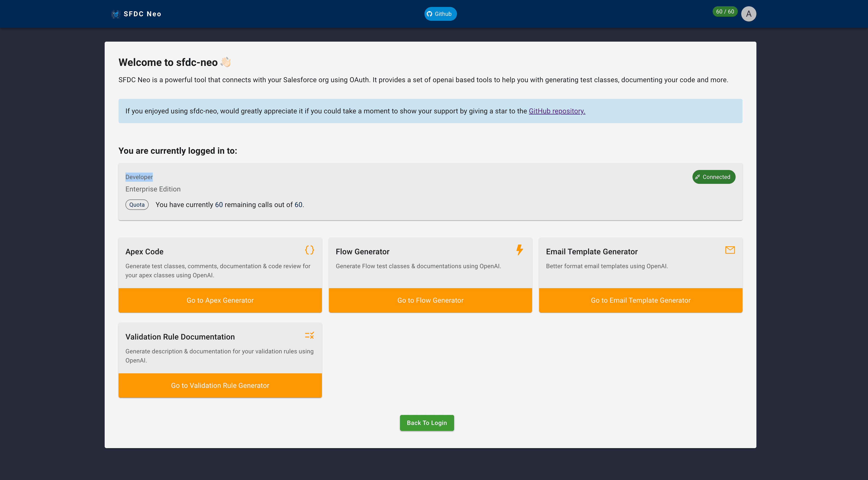Click the waving hand emoji
This screenshot has width=868, height=480.
point(225,62)
